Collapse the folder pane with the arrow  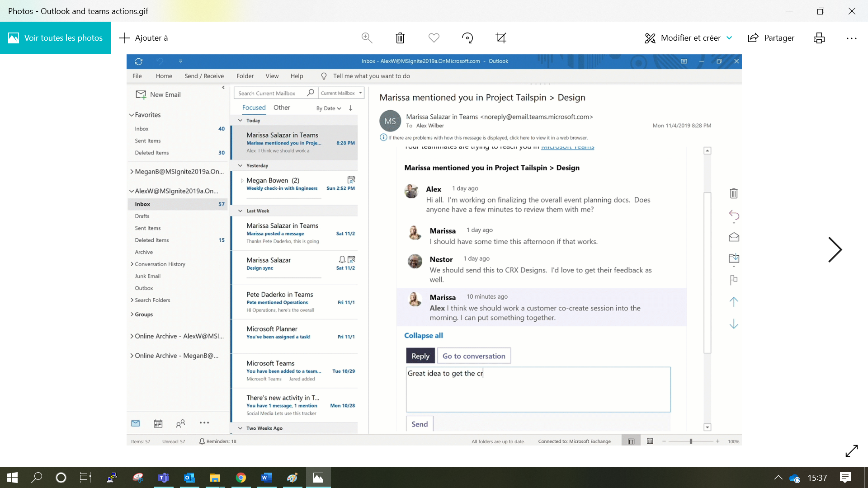point(223,88)
